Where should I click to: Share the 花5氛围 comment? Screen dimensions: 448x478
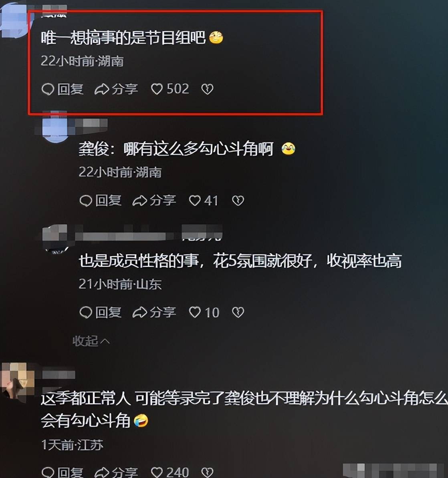coord(154,313)
